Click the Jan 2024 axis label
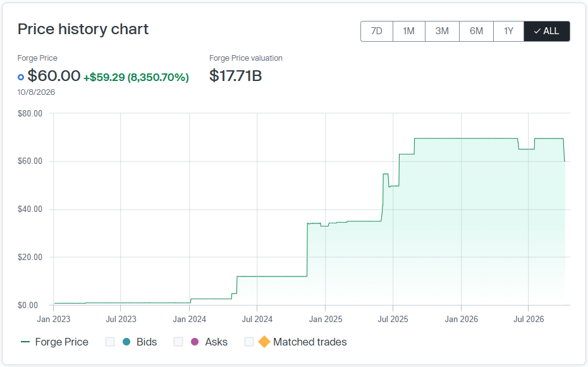 190,320
